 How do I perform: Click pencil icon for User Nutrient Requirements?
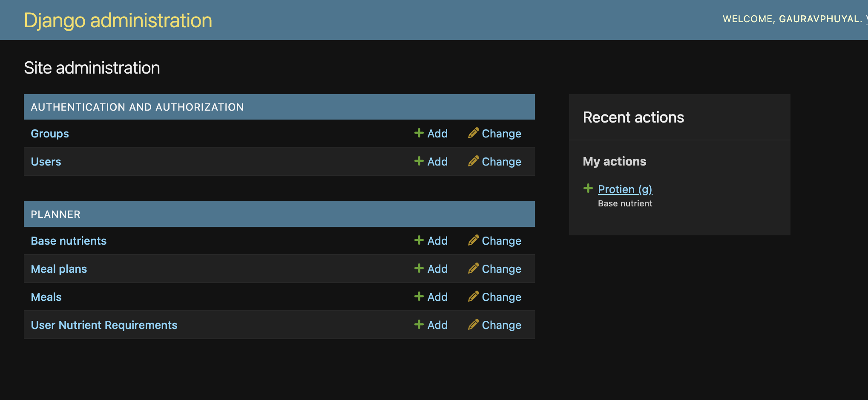point(473,325)
